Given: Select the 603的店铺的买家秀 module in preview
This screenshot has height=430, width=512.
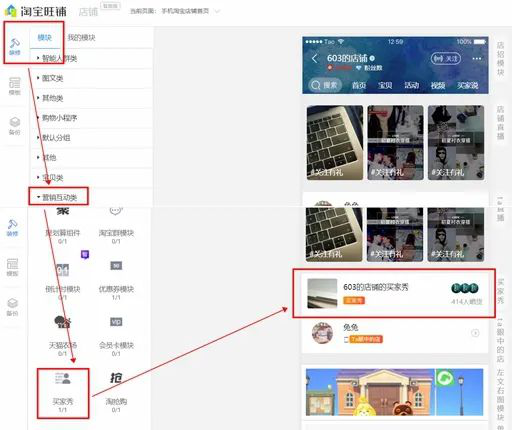Looking at the screenshot, I should point(395,293).
